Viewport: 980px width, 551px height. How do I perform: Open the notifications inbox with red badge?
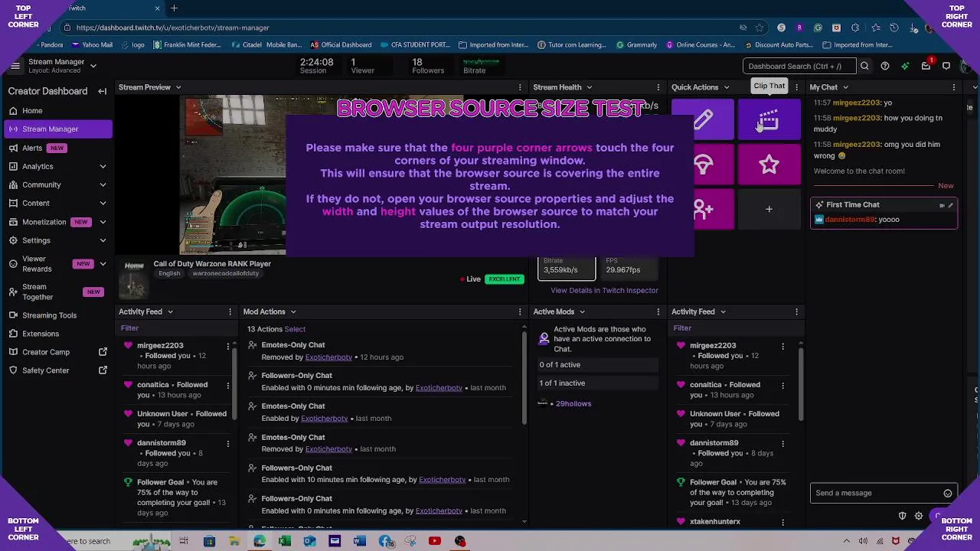click(x=926, y=66)
